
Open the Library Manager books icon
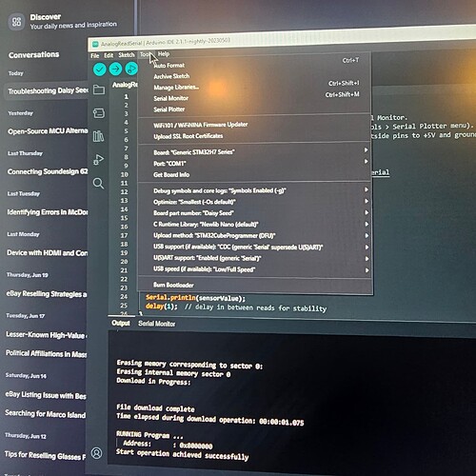[98, 136]
